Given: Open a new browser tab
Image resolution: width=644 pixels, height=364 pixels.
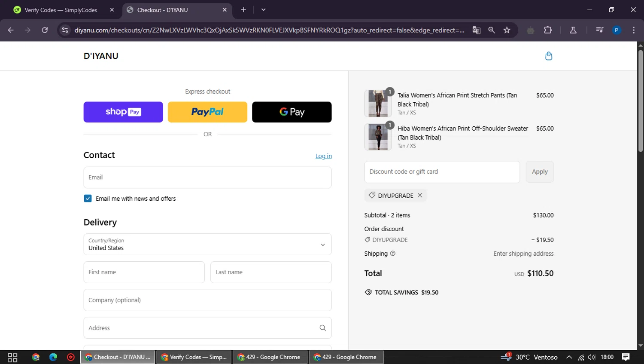Looking at the screenshot, I should point(243,10).
